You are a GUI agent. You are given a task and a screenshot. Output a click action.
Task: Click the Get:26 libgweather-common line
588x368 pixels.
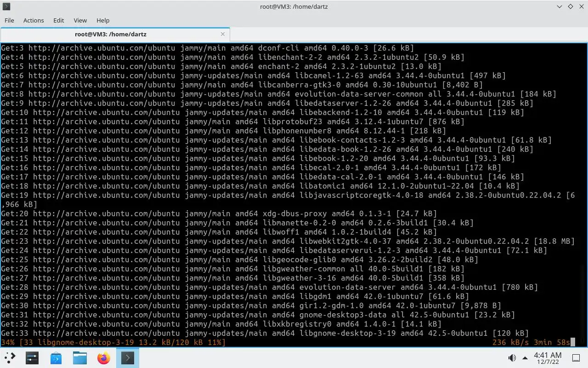(232, 269)
